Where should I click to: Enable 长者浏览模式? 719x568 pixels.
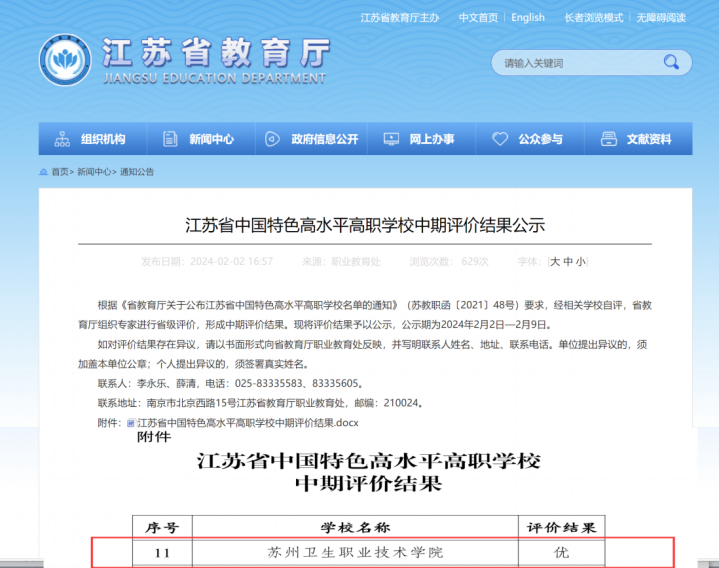594,18
